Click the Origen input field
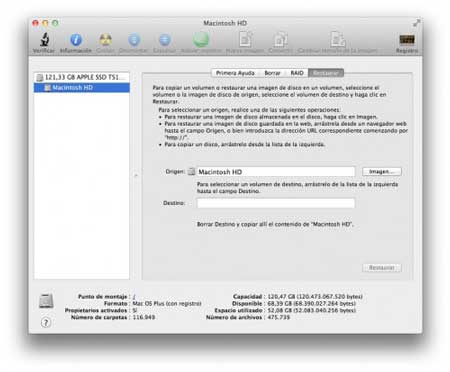The image size is (450, 372). pyautogui.click(x=276, y=172)
